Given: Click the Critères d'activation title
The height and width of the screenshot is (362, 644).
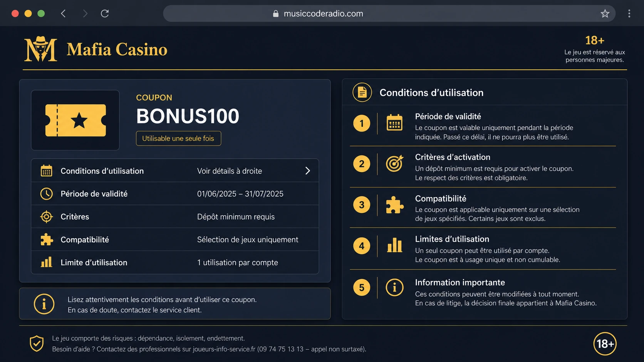Looking at the screenshot, I should tap(453, 157).
